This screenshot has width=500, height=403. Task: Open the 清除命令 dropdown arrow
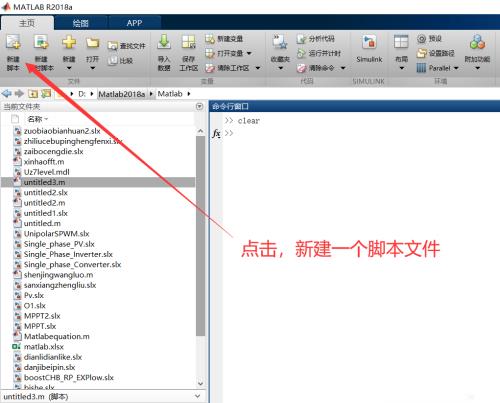point(343,68)
